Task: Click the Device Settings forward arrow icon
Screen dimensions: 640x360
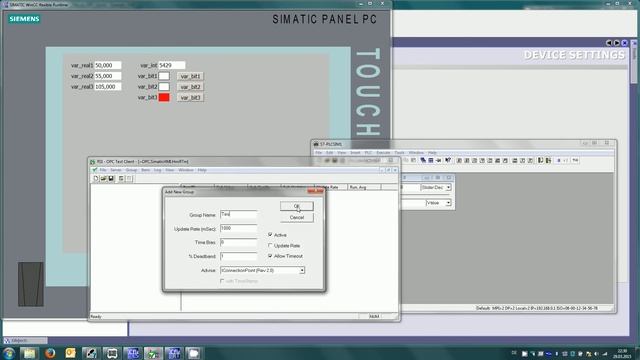Action: click(x=616, y=43)
